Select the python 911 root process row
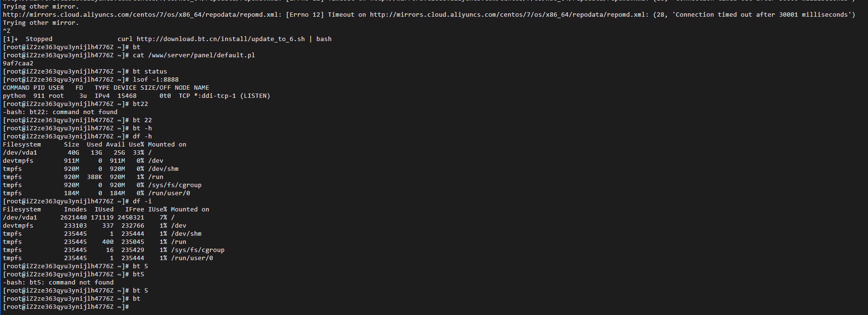 click(x=137, y=96)
